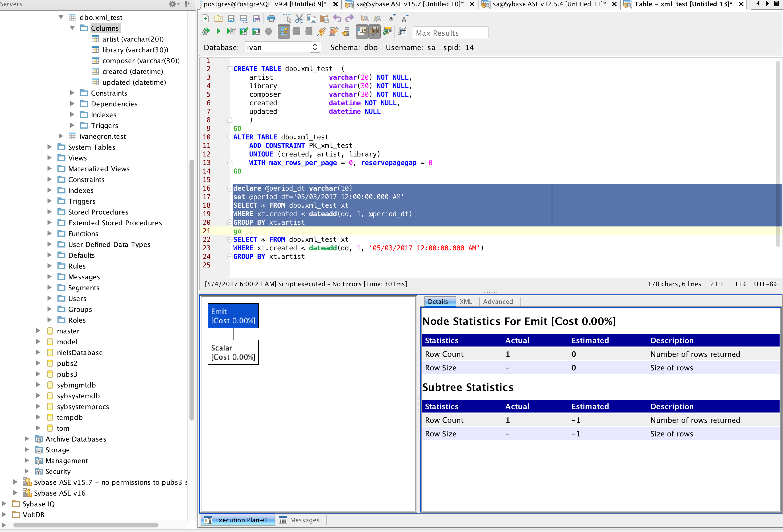The width and height of the screenshot is (783, 532).
Task: Click the Open file folder icon
Action: tap(218, 18)
